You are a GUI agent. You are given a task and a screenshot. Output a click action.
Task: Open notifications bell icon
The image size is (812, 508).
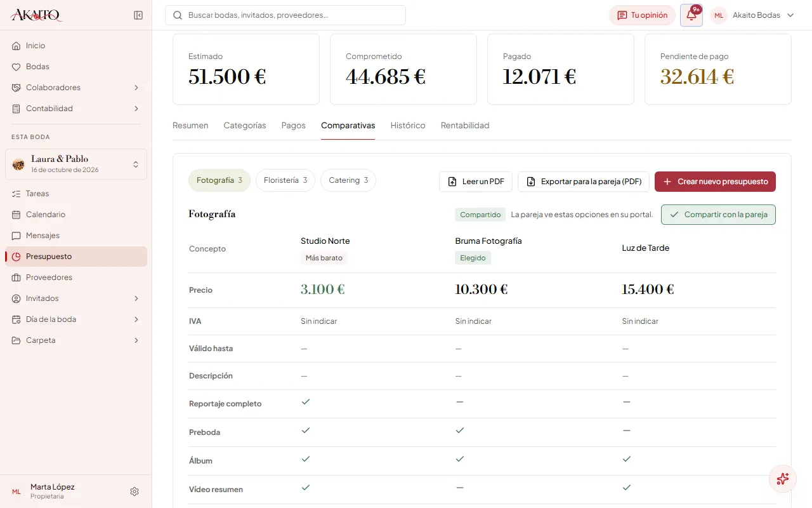coord(691,15)
